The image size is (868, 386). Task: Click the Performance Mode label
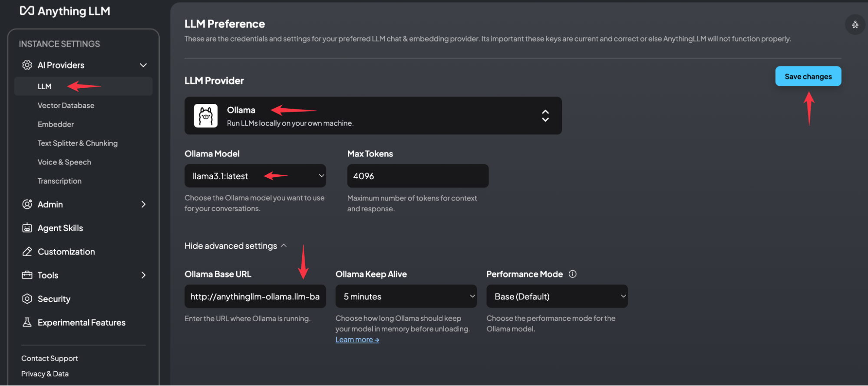[x=525, y=274]
